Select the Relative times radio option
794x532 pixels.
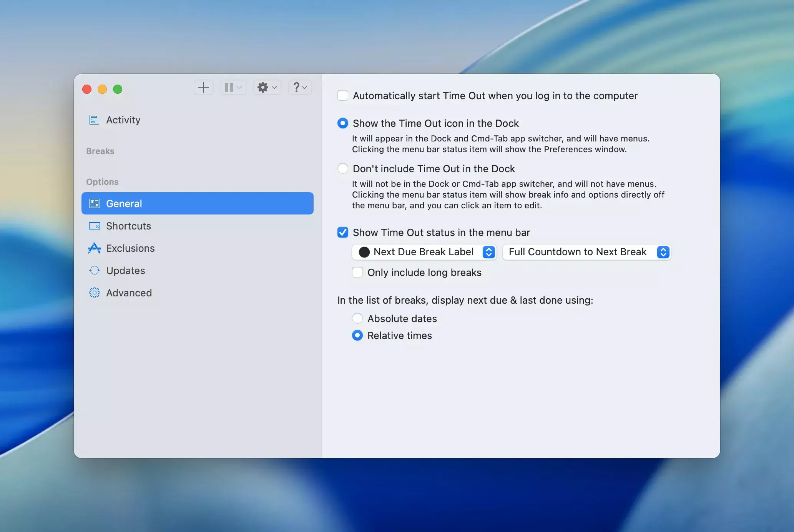coord(357,336)
